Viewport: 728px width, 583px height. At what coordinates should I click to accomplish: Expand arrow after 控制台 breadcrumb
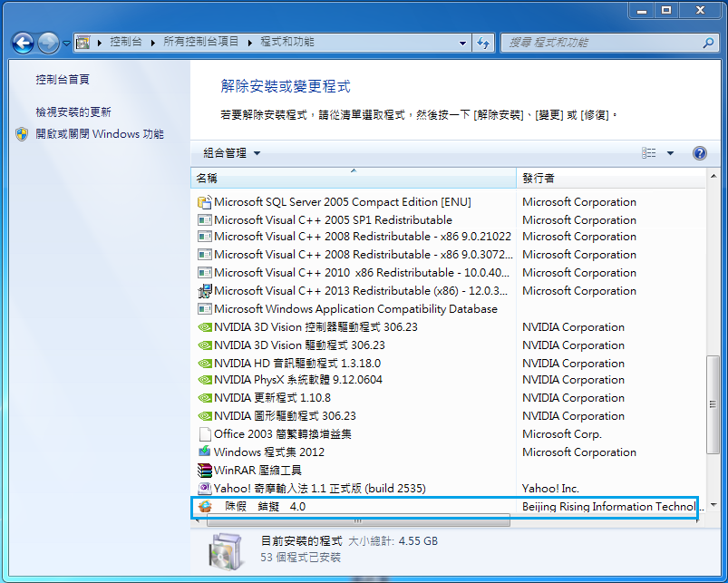pyautogui.click(x=152, y=43)
